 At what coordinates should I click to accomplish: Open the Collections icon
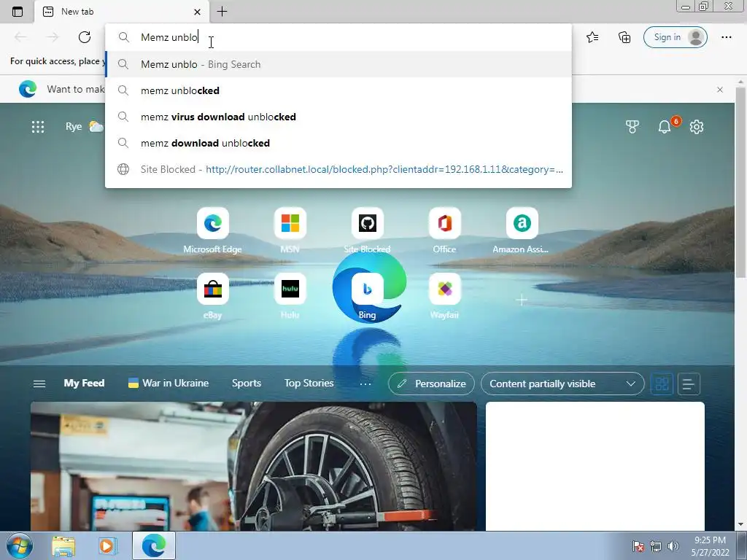click(x=624, y=37)
